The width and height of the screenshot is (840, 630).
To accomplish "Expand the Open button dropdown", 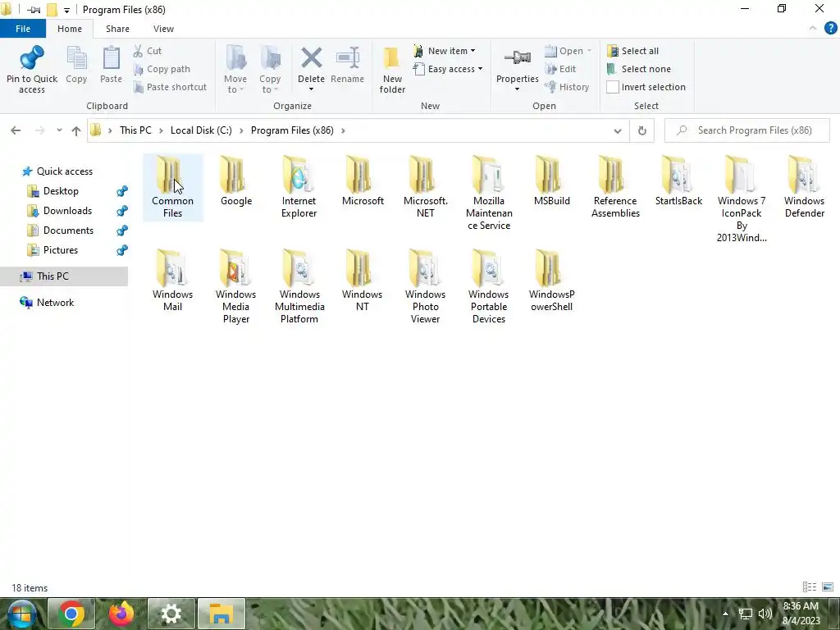I will (589, 51).
